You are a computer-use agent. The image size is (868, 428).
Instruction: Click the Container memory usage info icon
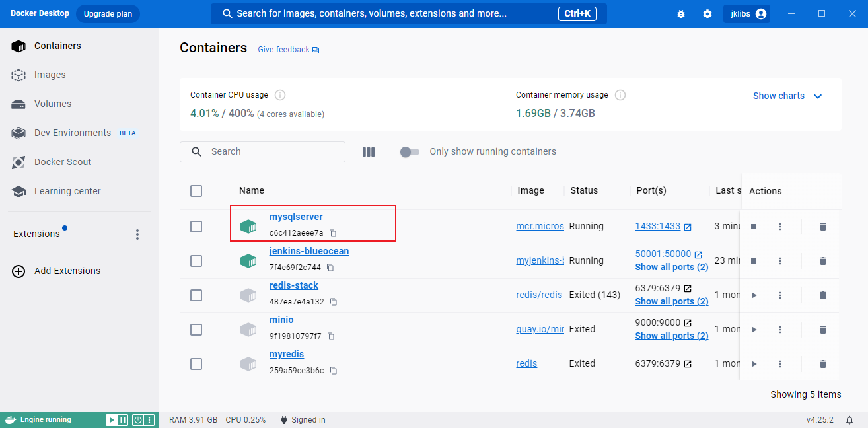[x=620, y=95]
